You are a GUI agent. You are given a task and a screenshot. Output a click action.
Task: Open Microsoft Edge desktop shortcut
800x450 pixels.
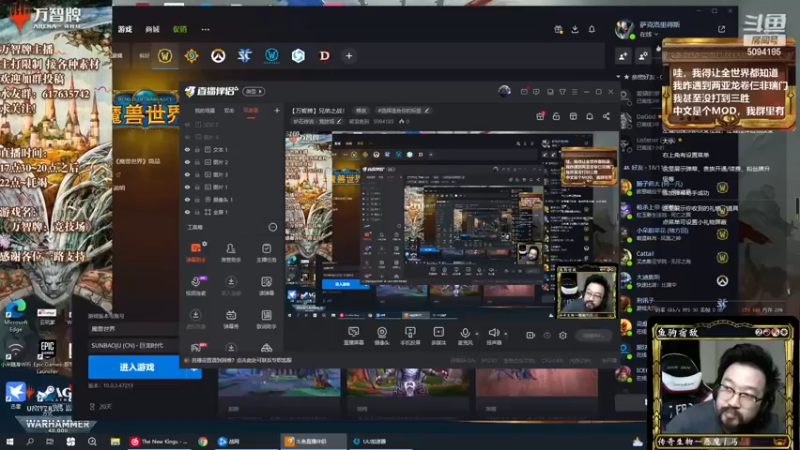tap(16, 316)
